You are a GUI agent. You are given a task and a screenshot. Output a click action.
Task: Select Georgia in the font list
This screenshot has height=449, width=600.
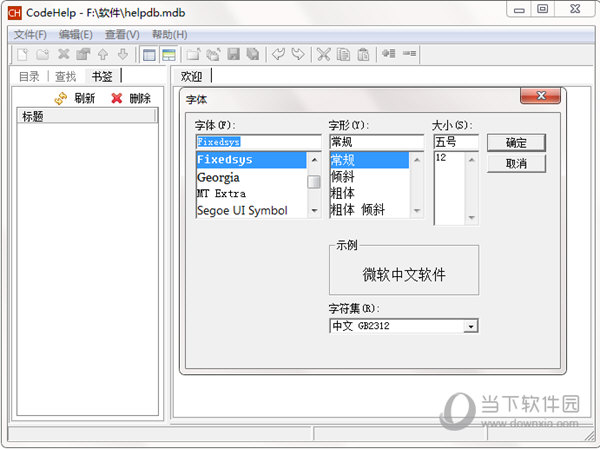(x=251, y=177)
